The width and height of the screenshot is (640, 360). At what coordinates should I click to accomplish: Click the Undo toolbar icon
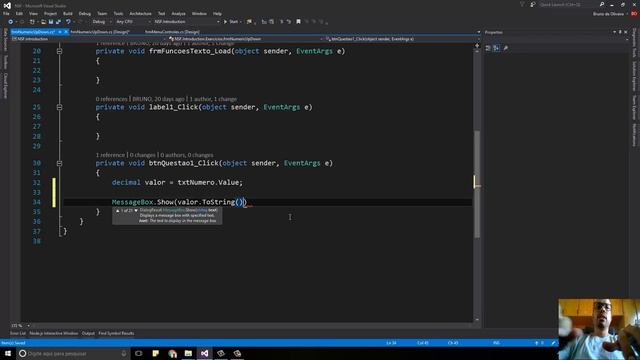point(68,22)
